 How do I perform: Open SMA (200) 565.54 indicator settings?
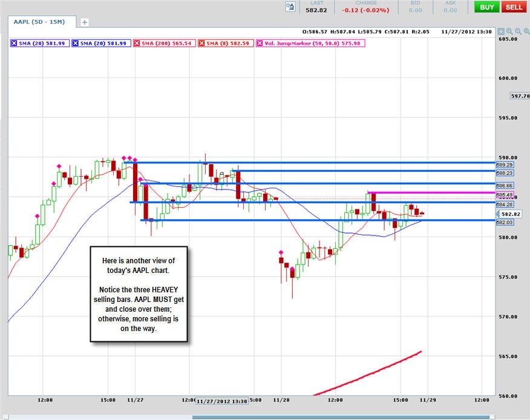[x=166, y=44]
